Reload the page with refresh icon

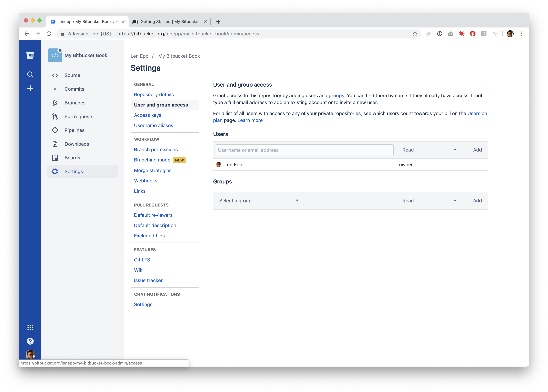(49, 34)
